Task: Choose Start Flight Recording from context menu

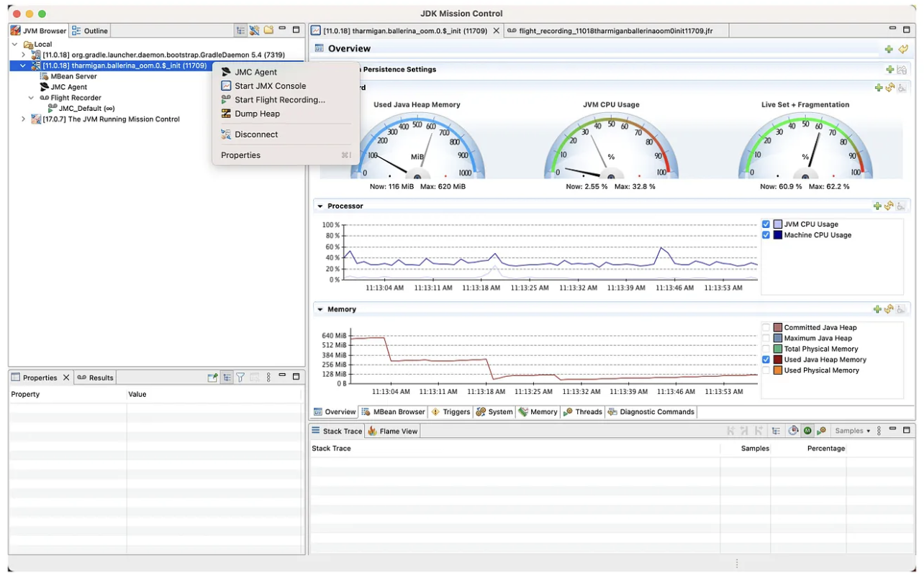Action: [279, 100]
